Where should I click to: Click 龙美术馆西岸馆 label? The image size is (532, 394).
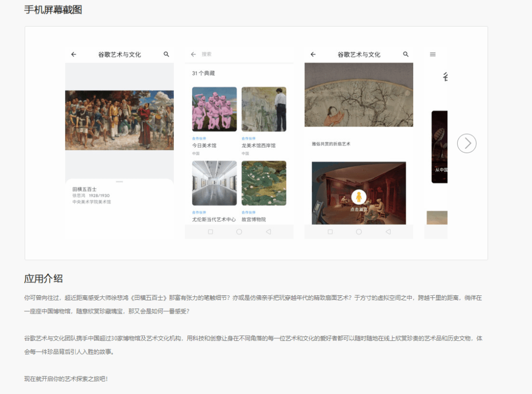(x=259, y=146)
